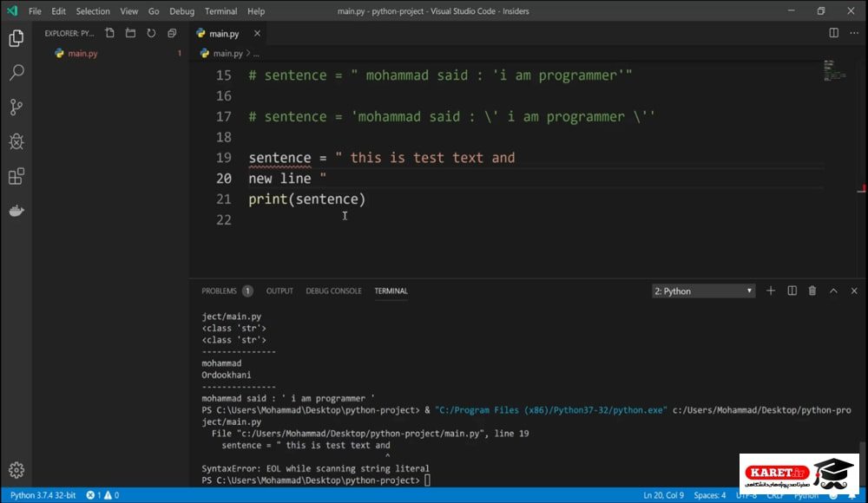Kill the terminal with trash icon
This screenshot has height=503, width=868.
pyautogui.click(x=812, y=291)
